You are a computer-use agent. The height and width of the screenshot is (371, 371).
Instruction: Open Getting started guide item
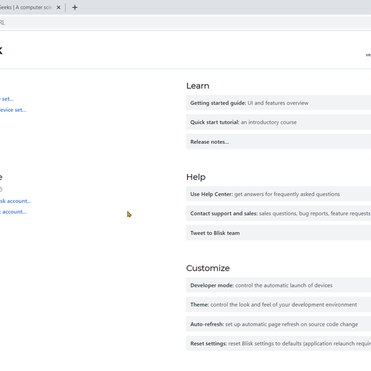[x=278, y=103]
